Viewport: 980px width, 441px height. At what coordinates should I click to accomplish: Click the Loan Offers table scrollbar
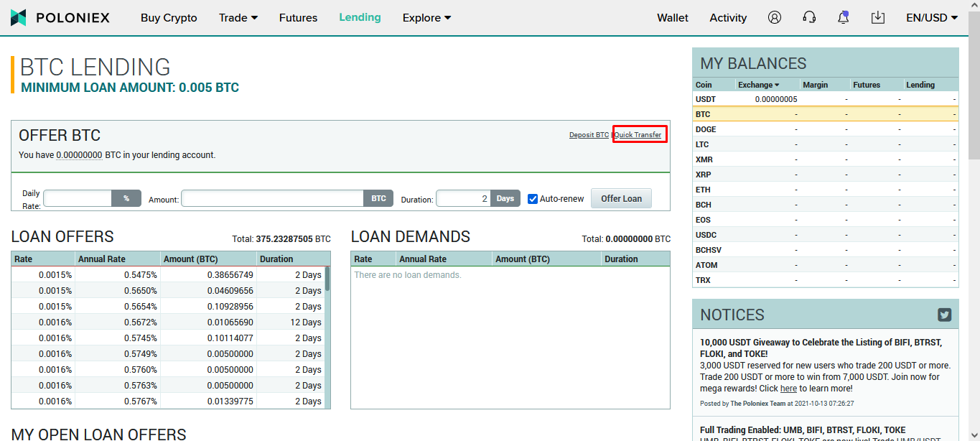click(327, 279)
